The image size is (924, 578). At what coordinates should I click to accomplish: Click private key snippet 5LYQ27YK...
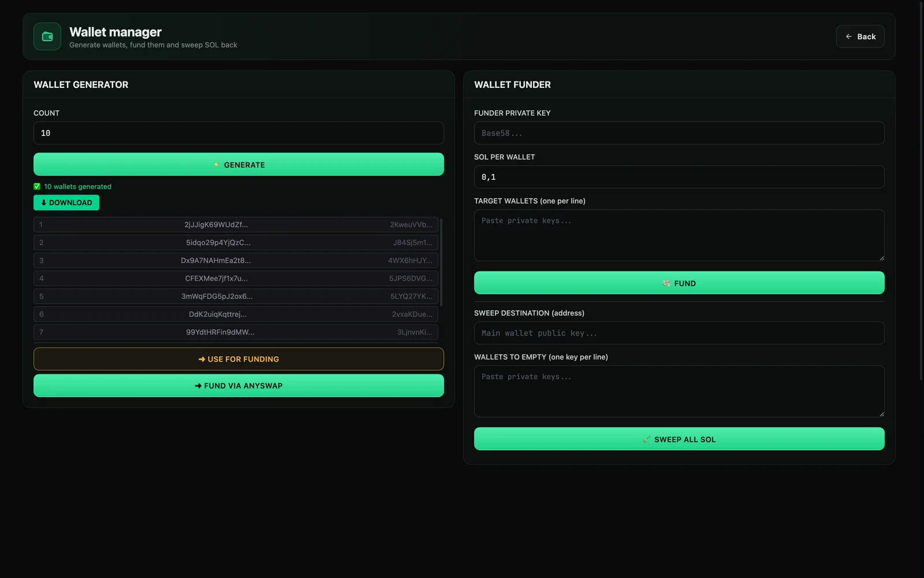point(411,297)
